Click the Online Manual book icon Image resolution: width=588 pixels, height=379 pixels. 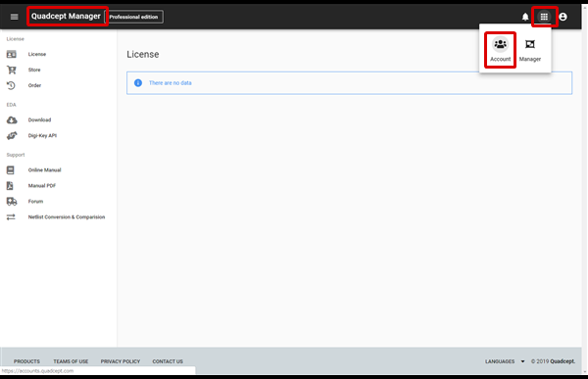coord(11,170)
